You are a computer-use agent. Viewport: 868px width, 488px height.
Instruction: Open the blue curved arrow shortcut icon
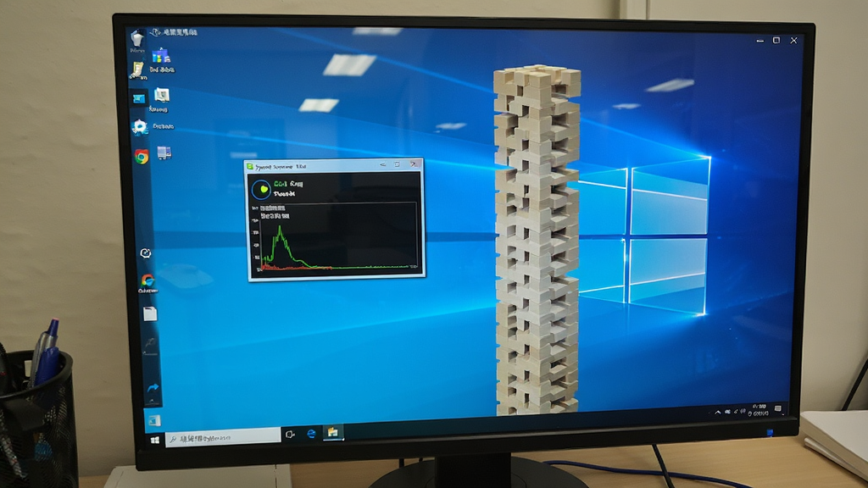point(153,388)
